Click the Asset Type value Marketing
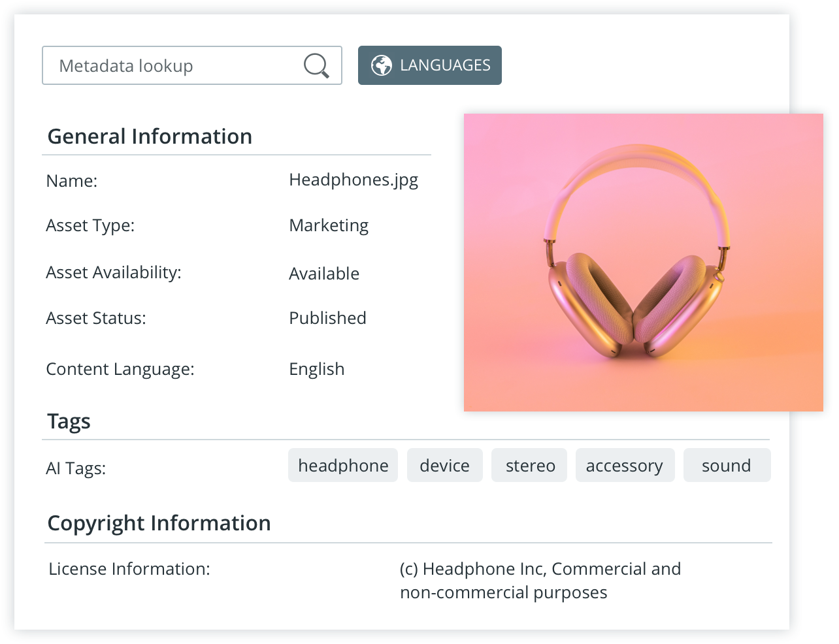839x644 pixels. 329,225
